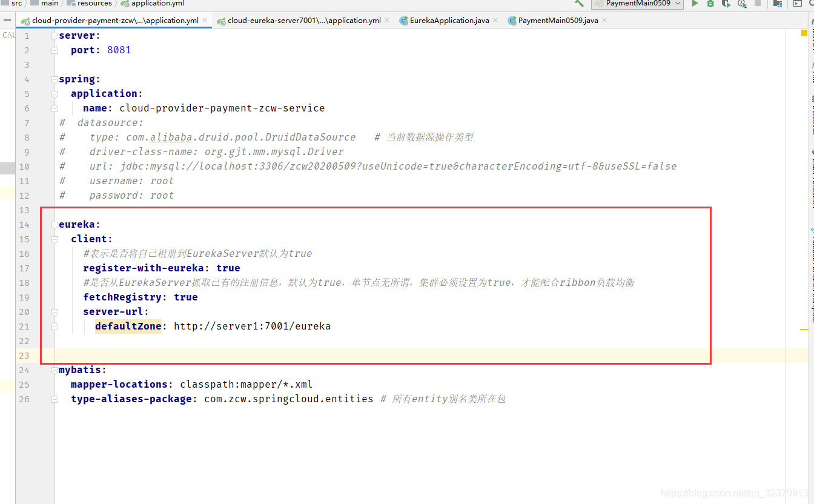814x504 pixels.
Task: Click the http://server1:7001/eureka URL value
Action: 252,327
